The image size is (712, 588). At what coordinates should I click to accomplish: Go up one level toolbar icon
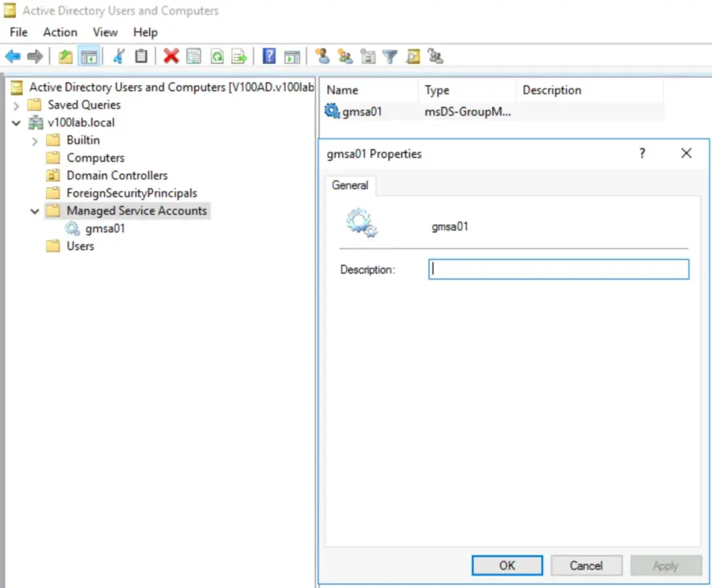[x=65, y=57]
